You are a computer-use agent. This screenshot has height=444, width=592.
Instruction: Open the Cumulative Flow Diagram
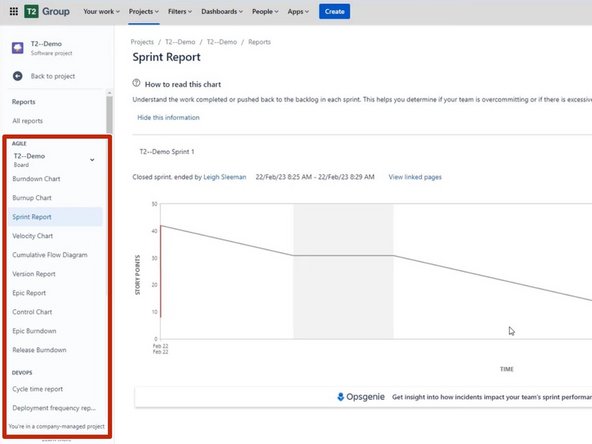[x=50, y=255]
